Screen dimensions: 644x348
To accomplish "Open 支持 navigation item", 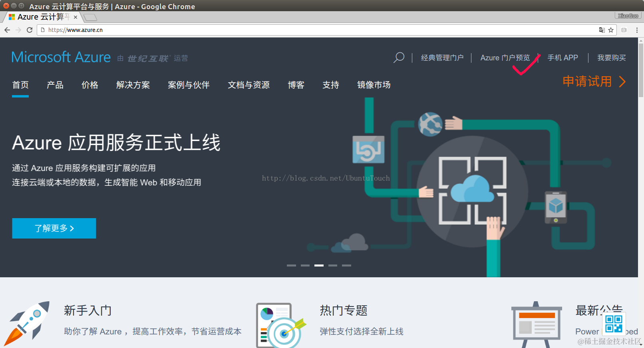I will tap(331, 85).
